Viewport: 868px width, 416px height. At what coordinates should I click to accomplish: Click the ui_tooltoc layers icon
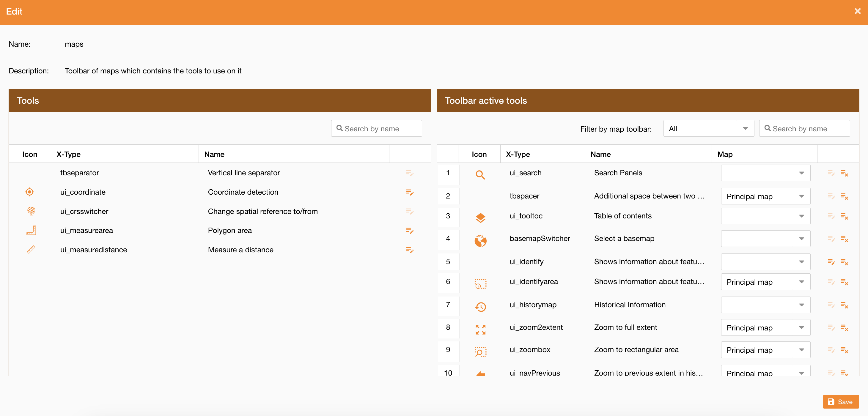[480, 218]
